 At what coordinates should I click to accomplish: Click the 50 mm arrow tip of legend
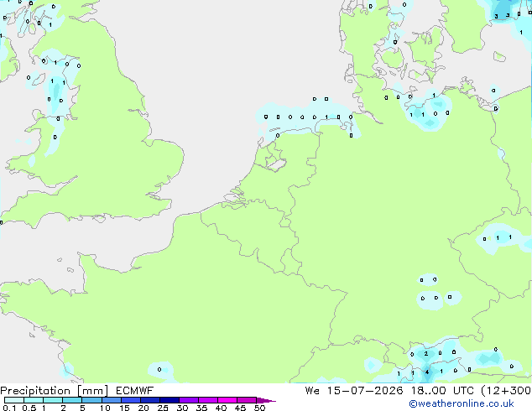click(x=266, y=400)
